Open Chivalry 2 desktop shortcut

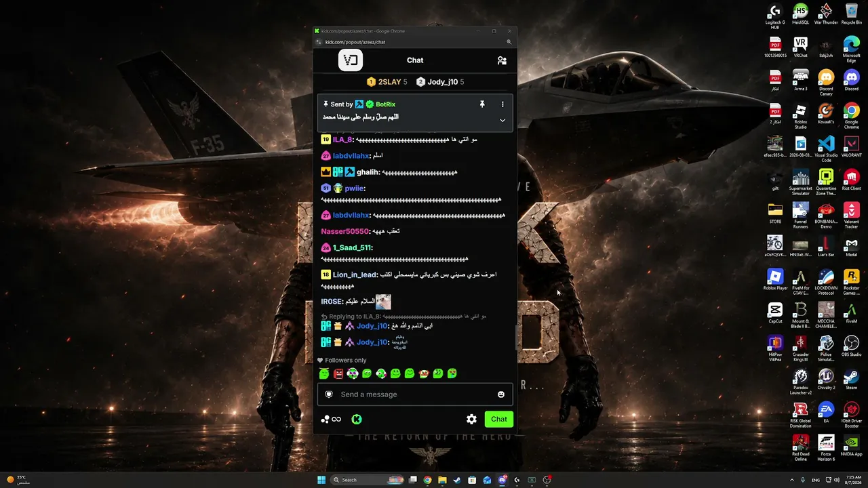(826, 380)
